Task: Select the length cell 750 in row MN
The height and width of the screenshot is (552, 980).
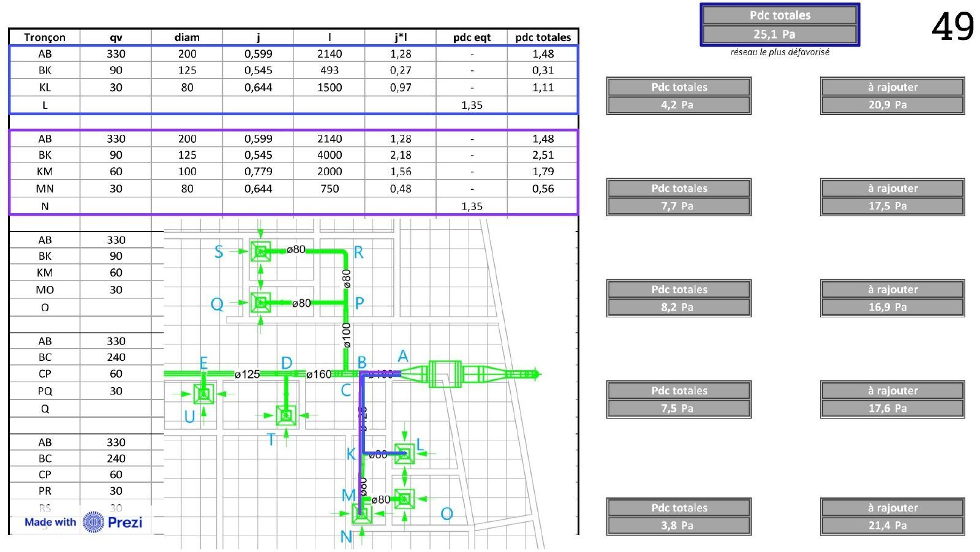Action: click(330, 189)
